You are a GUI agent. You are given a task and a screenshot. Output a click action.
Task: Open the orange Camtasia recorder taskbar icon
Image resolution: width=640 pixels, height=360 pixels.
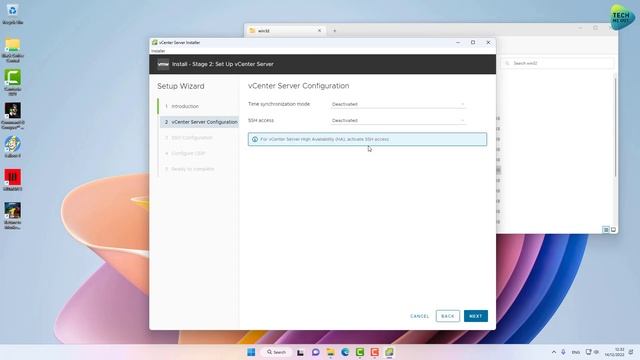(374, 352)
